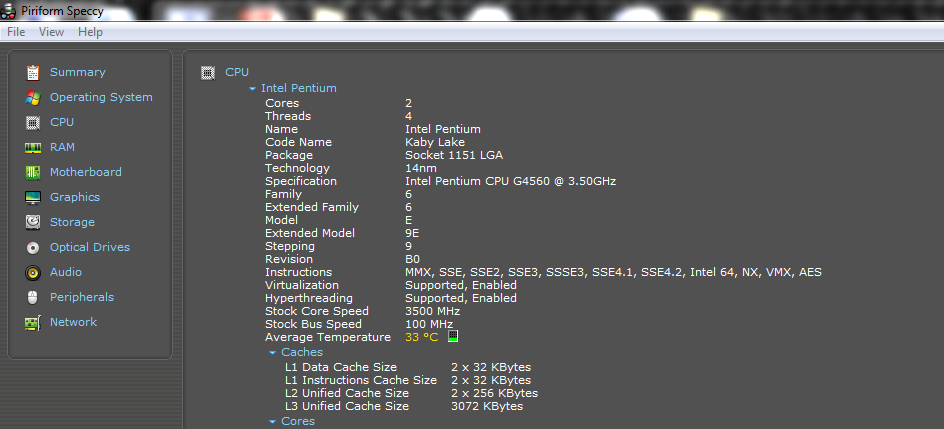
Task: Click the Instructions list starting with MMX
Action: [x=613, y=273]
